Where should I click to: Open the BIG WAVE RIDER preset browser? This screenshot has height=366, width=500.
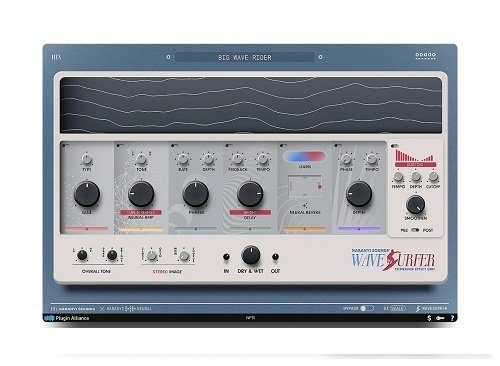point(244,57)
